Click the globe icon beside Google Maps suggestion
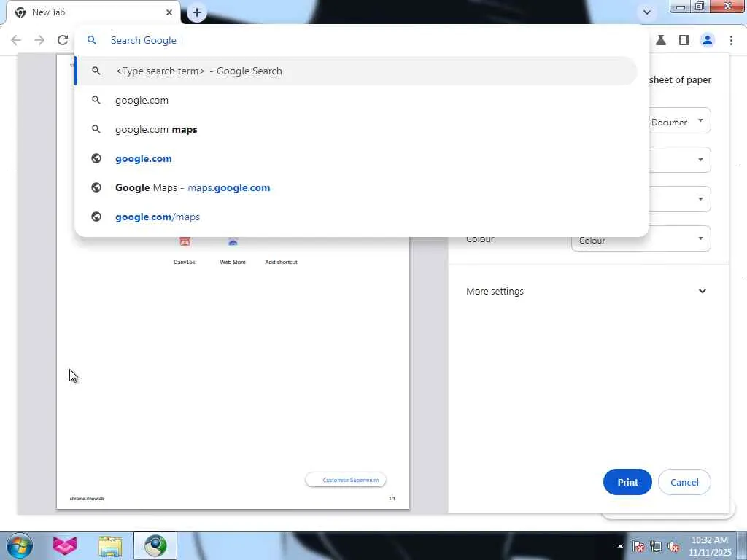Image resolution: width=747 pixels, height=560 pixels. tap(96, 187)
